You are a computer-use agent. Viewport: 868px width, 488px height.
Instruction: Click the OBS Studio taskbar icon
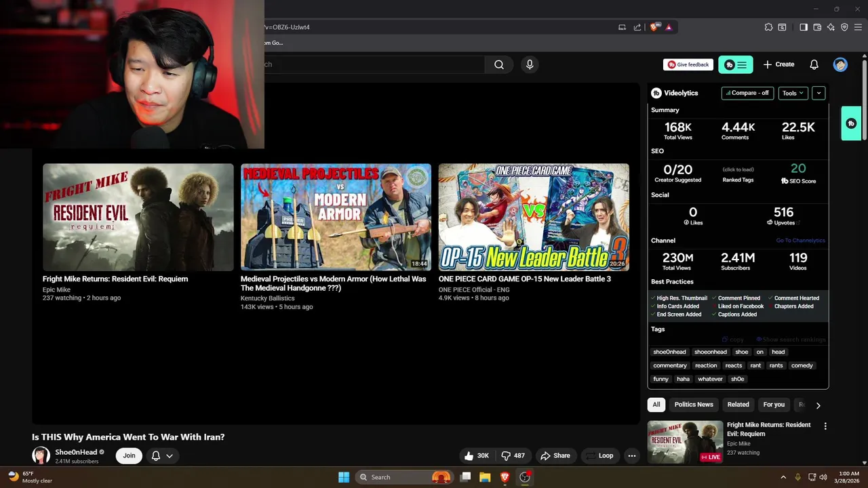tap(524, 477)
